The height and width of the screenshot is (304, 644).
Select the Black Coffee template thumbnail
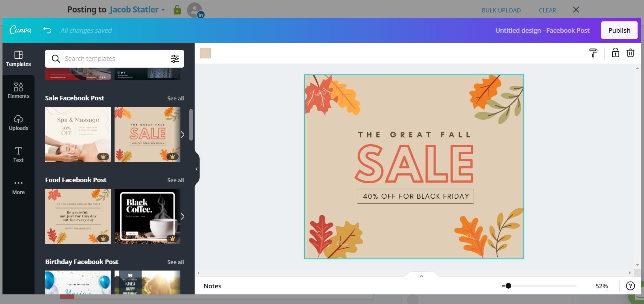point(147,216)
